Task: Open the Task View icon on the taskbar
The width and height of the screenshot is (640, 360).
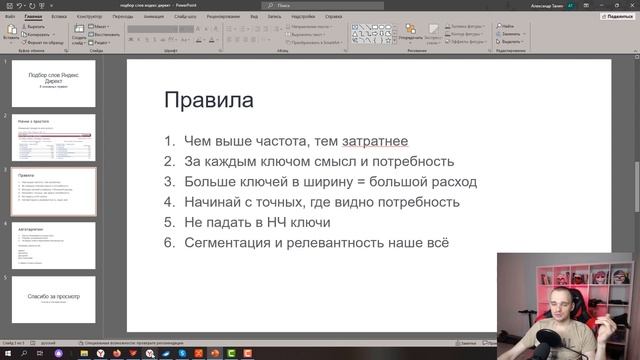Action: [40, 353]
